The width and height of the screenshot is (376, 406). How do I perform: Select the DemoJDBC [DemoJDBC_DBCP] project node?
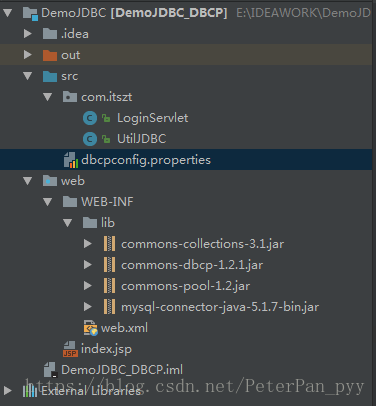pos(134,13)
